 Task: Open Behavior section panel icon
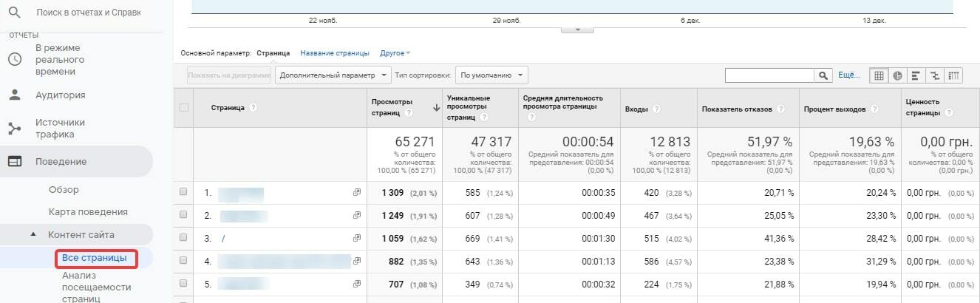click(14, 161)
